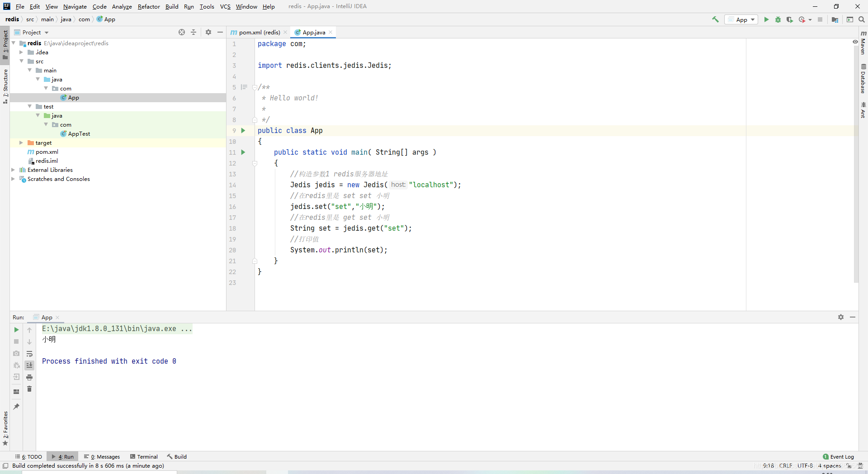Open the 0: Messages tool window
Viewport: 868px width, 474px height.
coord(102,457)
